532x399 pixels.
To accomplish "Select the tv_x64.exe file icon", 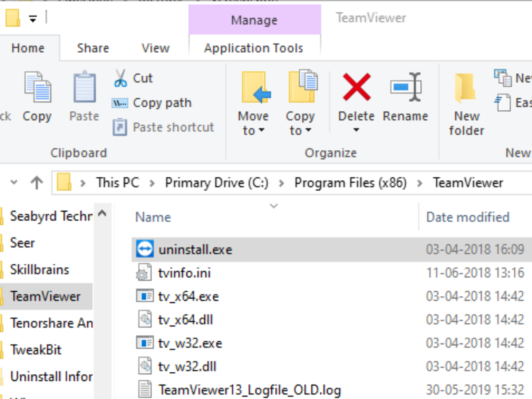I will 145,296.
